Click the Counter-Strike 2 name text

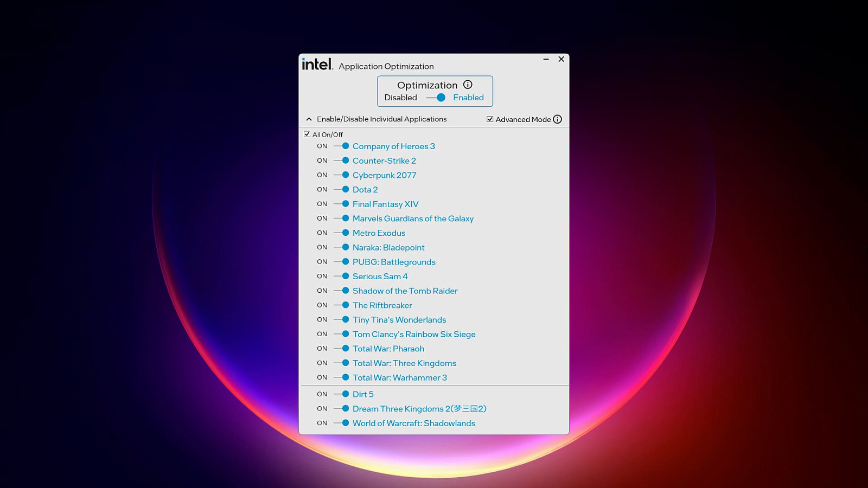click(384, 161)
